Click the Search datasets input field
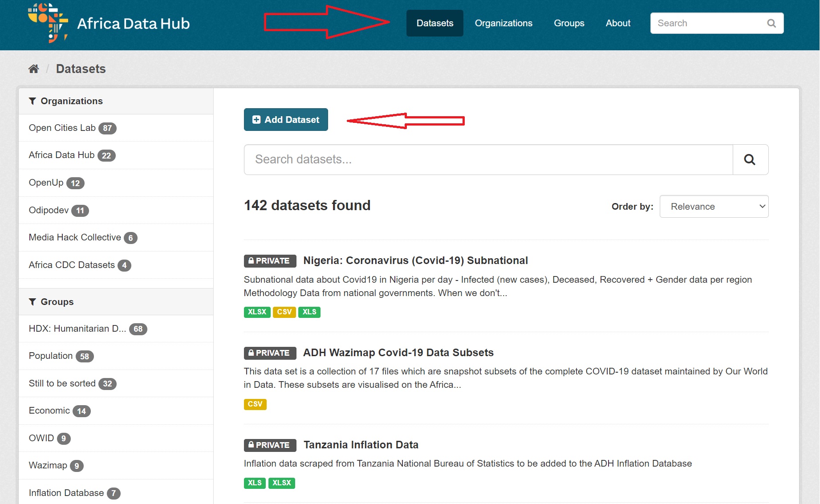The width and height of the screenshot is (820, 504). click(x=488, y=159)
